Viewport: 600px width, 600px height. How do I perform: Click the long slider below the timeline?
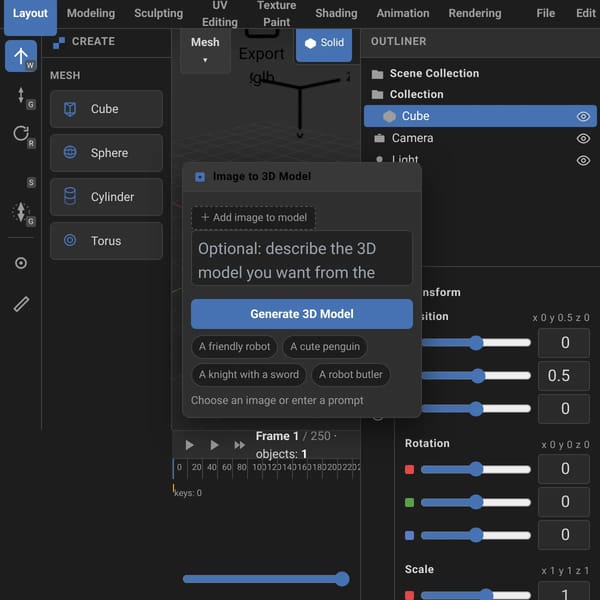[x=266, y=579]
